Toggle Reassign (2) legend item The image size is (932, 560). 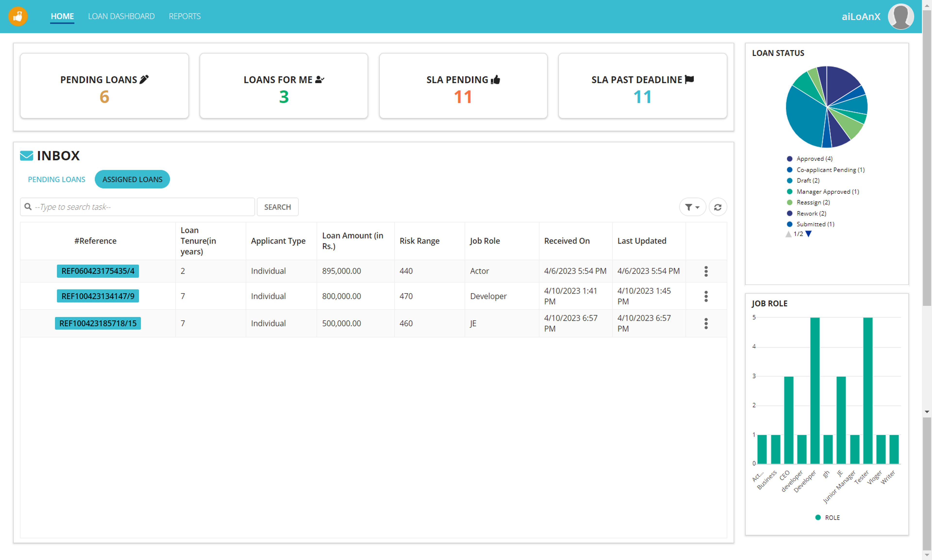coord(808,202)
